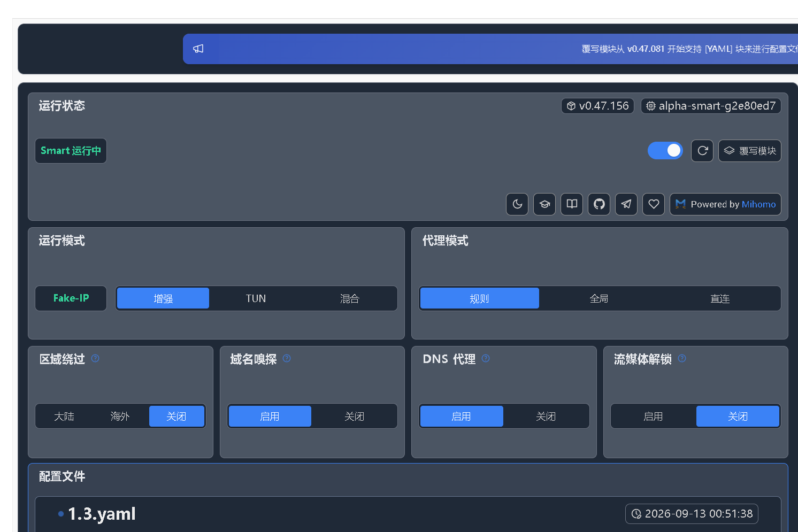The width and height of the screenshot is (798, 532).
Task: Click the v0.47.156 version badge
Action: coord(597,106)
